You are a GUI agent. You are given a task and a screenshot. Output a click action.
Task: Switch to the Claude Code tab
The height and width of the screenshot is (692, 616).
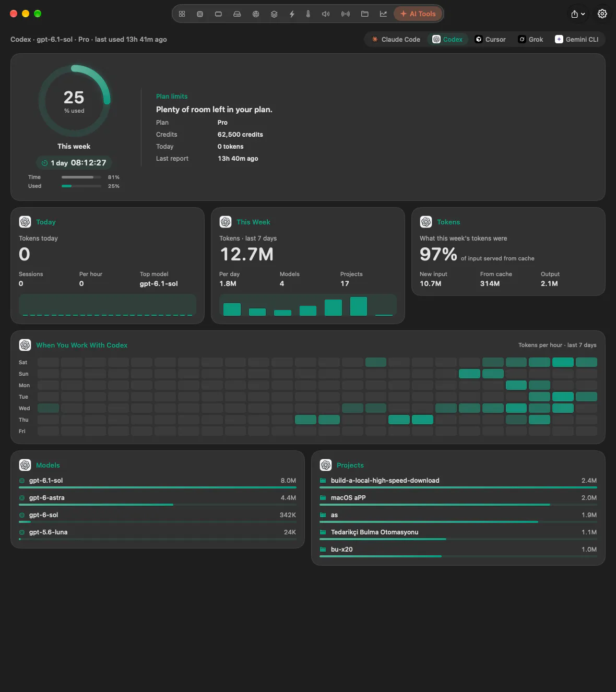click(396, 39)
